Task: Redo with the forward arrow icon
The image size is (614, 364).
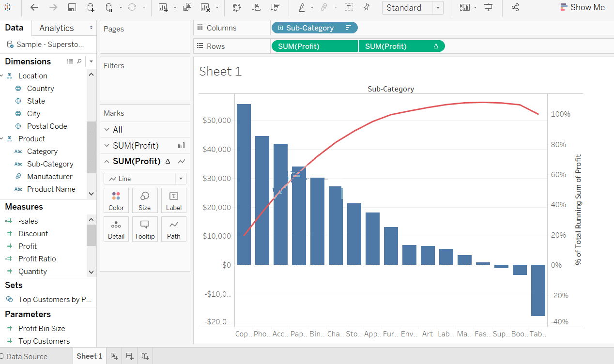Action: click(x=53, y=7)
